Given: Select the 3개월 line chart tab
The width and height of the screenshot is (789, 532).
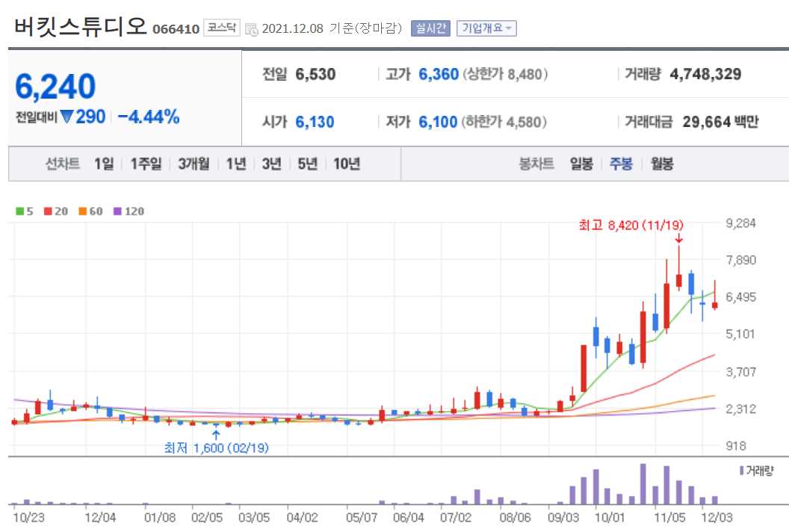Looking at the screenshot, I should [194, 164].
